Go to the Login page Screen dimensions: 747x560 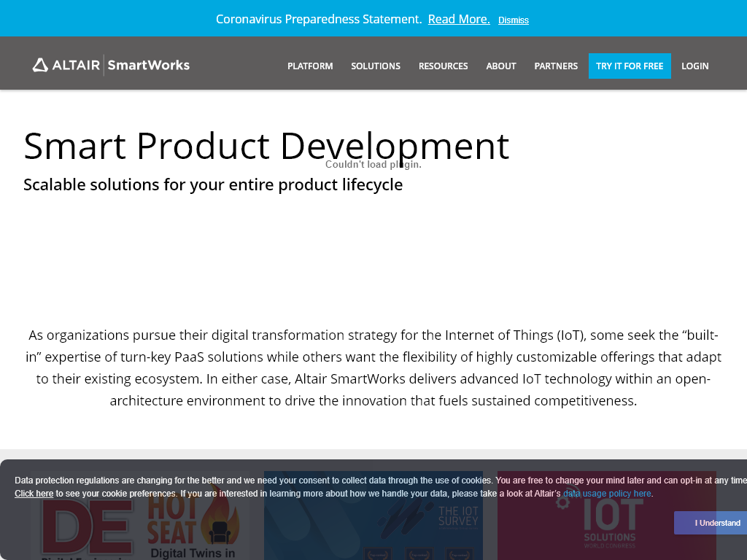coord(695,66)
